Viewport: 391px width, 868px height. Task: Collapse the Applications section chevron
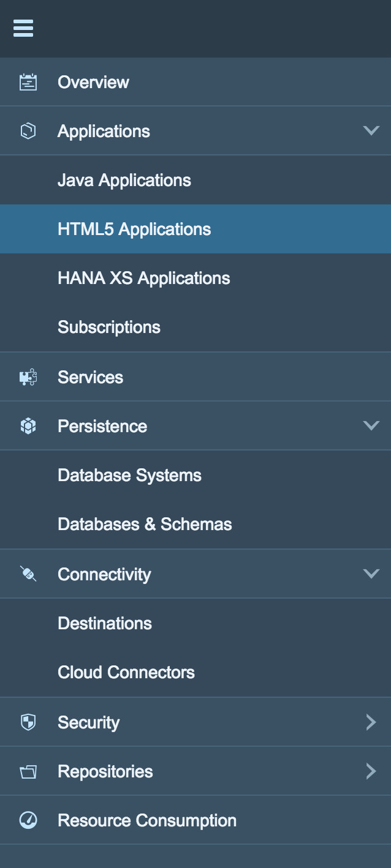coord(371,130)
